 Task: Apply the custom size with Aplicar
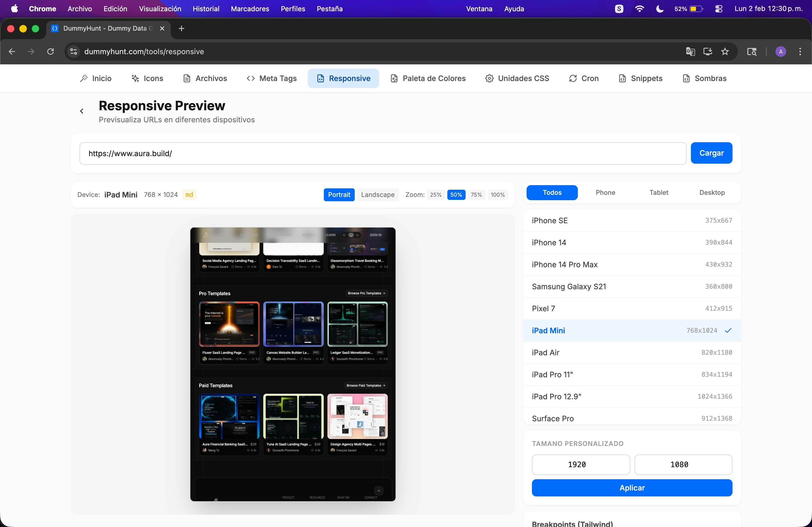[632, 488]
